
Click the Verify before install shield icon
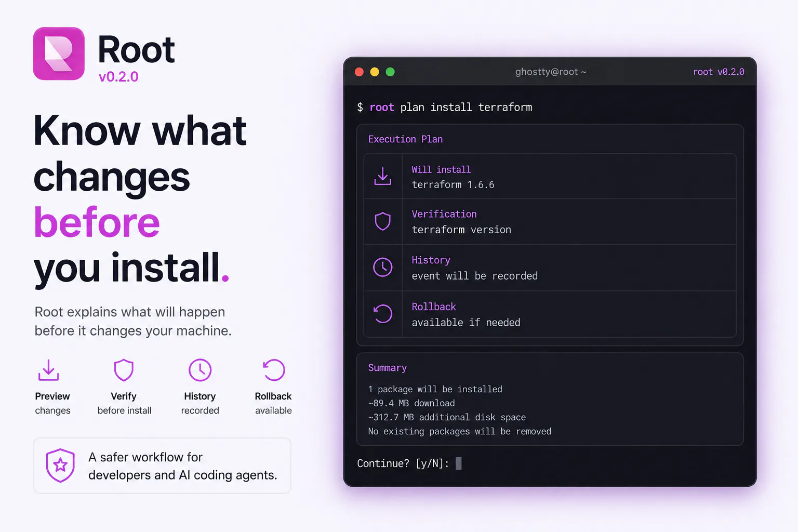[x=124, y=370]
